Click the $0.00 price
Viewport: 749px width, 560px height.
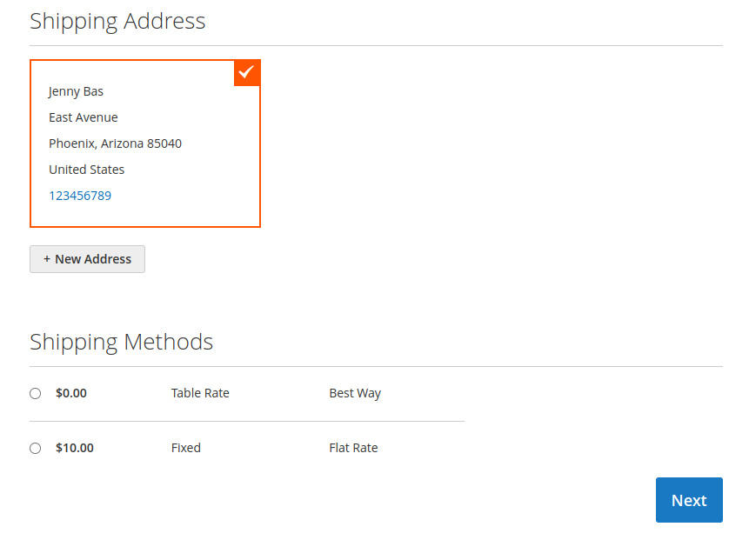tap(71, 393)
